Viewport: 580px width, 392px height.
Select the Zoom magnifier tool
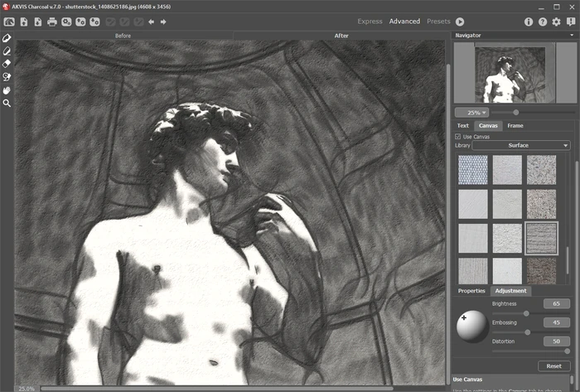7,103
